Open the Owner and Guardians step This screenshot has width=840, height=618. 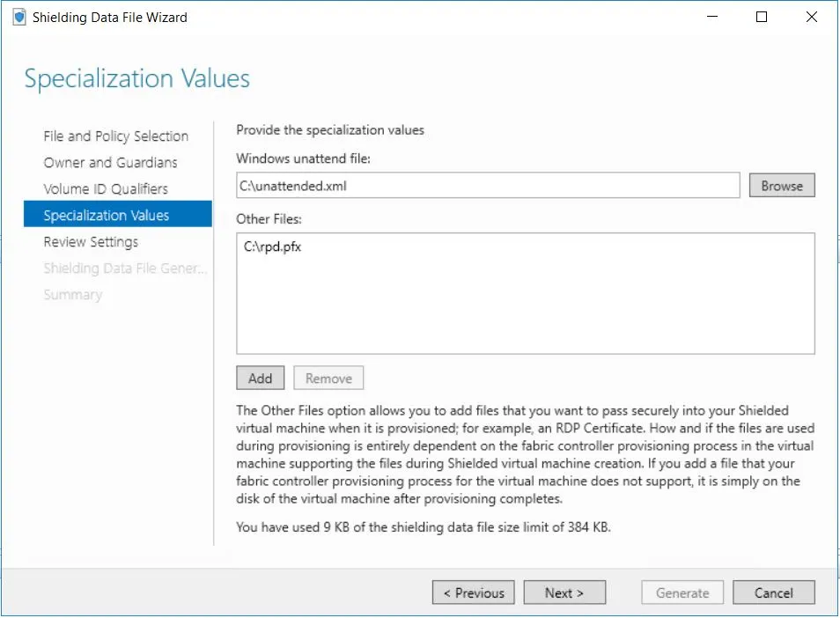tap(110, 163)
